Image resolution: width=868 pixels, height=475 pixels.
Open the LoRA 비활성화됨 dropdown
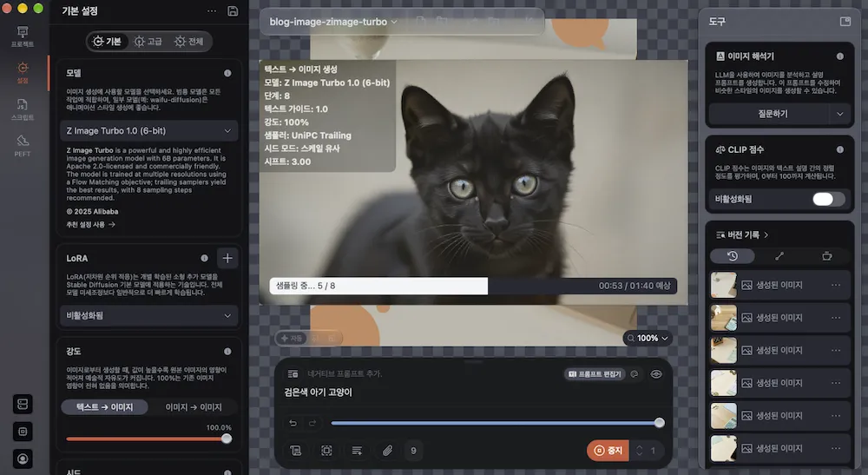coord(149,315)
